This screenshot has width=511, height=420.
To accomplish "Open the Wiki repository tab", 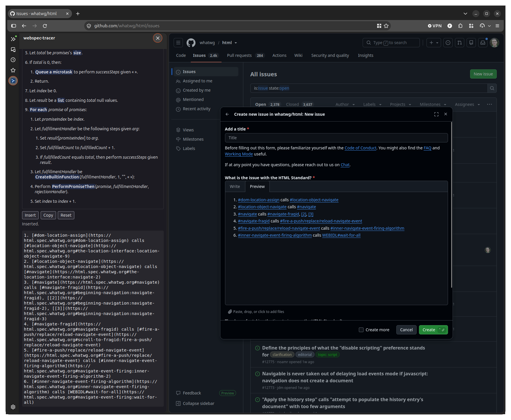I will click(x=298, y=55).
